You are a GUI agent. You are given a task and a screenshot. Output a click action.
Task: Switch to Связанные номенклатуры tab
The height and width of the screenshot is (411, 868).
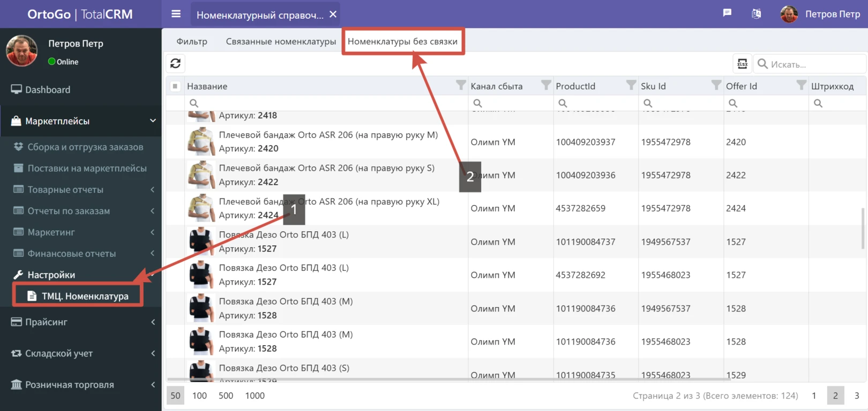click(x=281, y=41)
